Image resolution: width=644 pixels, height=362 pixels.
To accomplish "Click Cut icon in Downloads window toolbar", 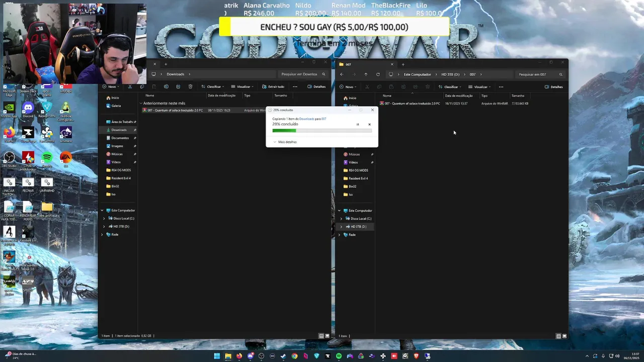I will pos(130,86).
